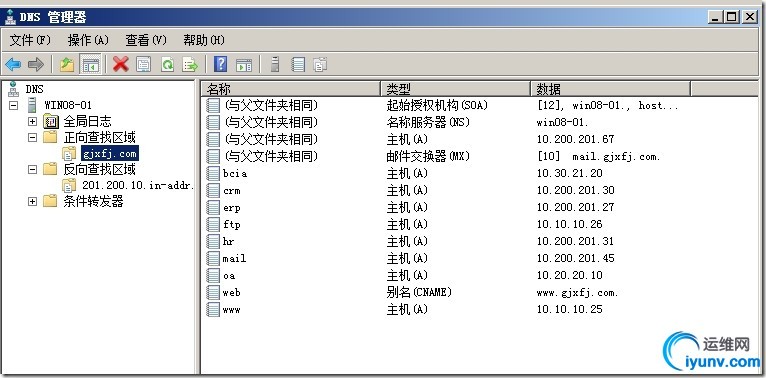Select the erp host record name
Image resolution: width=766 pixels, height=378 pixels.
pyautogui.click(x=232, y=208)
